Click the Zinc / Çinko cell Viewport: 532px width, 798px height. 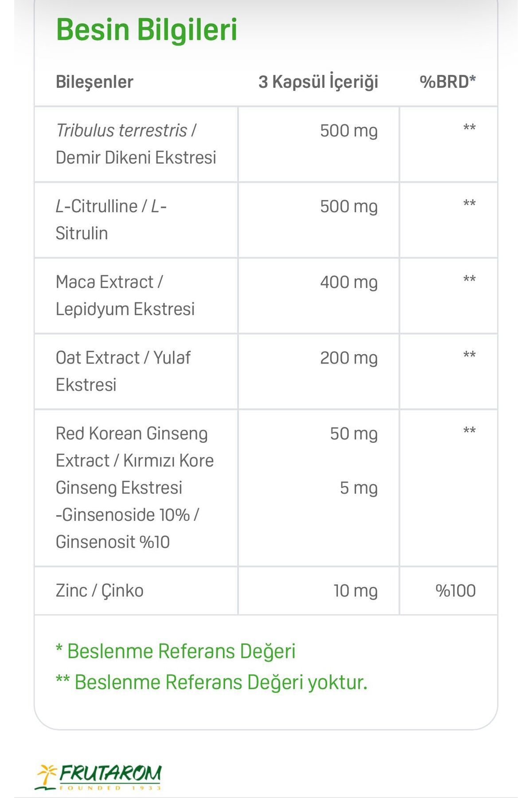pyautogui.click(x=136, y=591)
